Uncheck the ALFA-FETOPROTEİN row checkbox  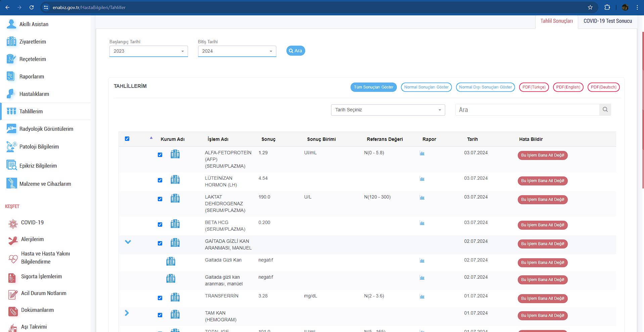click(x=160, y=155)
